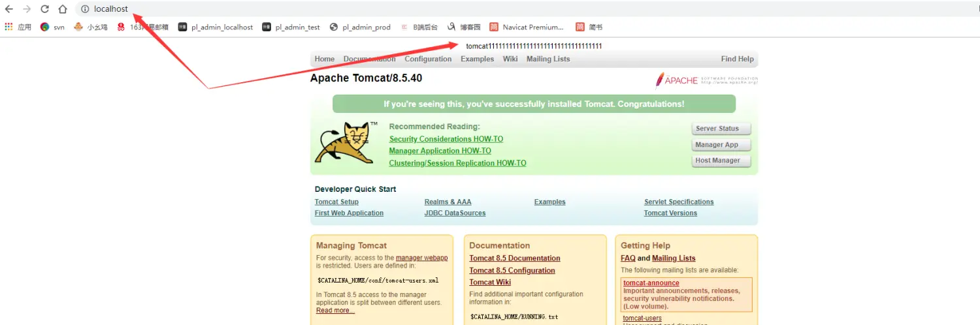Open the Home nav item
980x325 pixels.
[325, 59]
